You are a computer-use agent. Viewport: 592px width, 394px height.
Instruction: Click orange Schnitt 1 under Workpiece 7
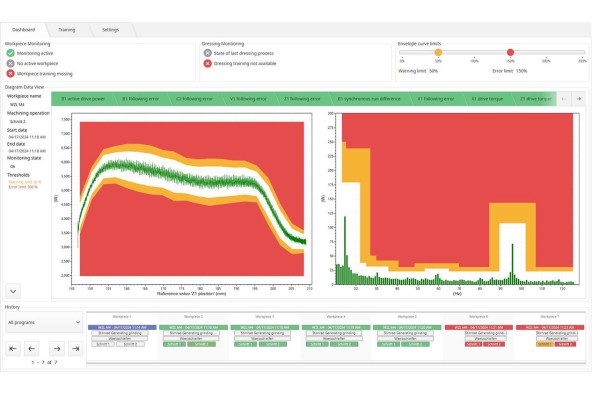point(544,344)
